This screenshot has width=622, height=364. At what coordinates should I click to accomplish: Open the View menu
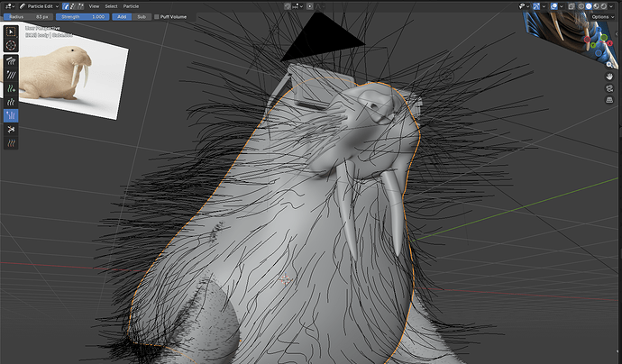pyautogui.click(x=94, y=6)
